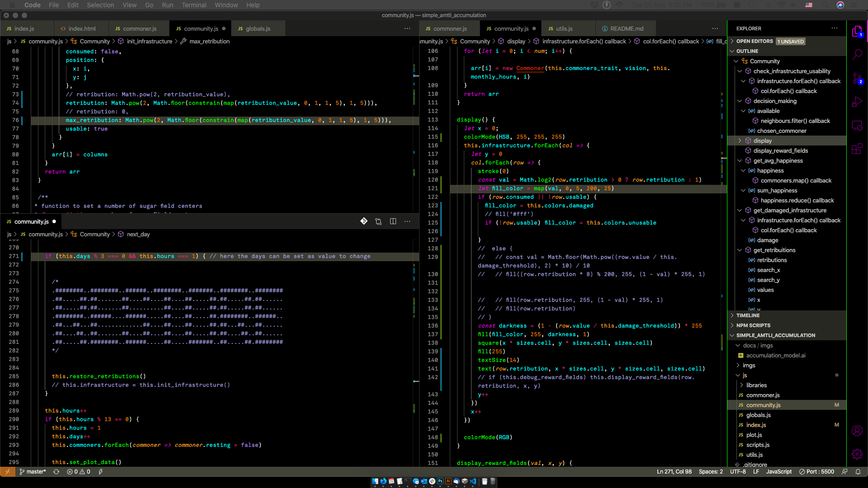Expand the TIMELINE section
Image resolution: width=868 pixels, height=488 pixels.
(x=748, y=315)
